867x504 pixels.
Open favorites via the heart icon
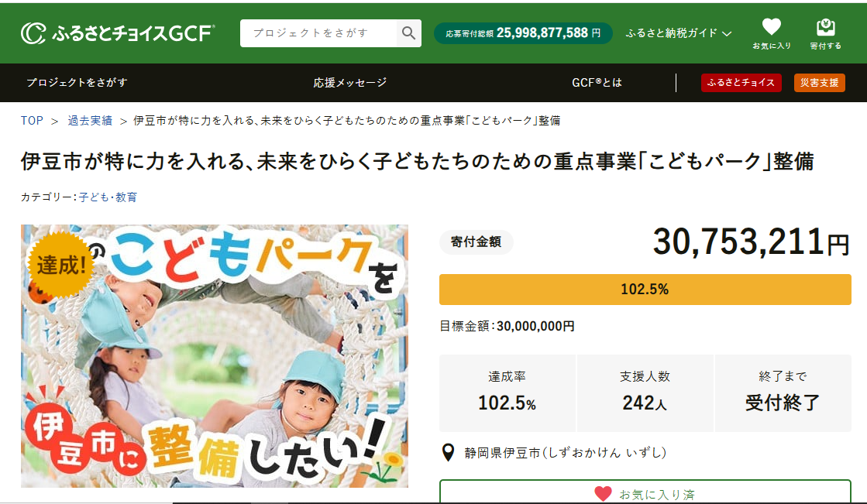pos(771,28)
